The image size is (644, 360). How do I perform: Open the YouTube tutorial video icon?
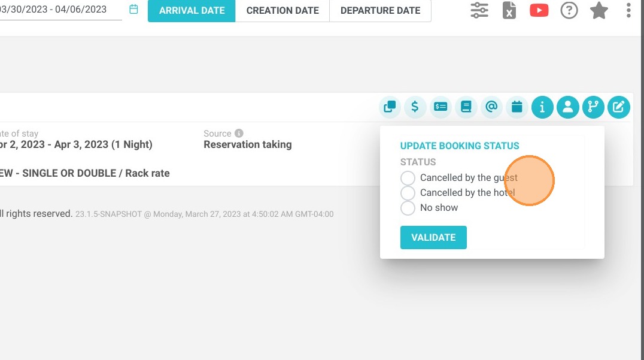(x=539, y=10)
